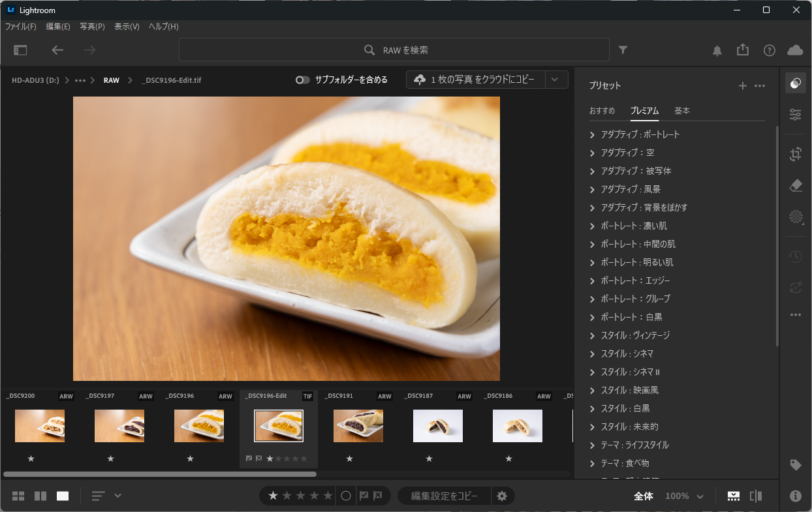Toggle the left sidebar panel icon
The height and width of the screenshot is (512, 812).
point(21,50)
